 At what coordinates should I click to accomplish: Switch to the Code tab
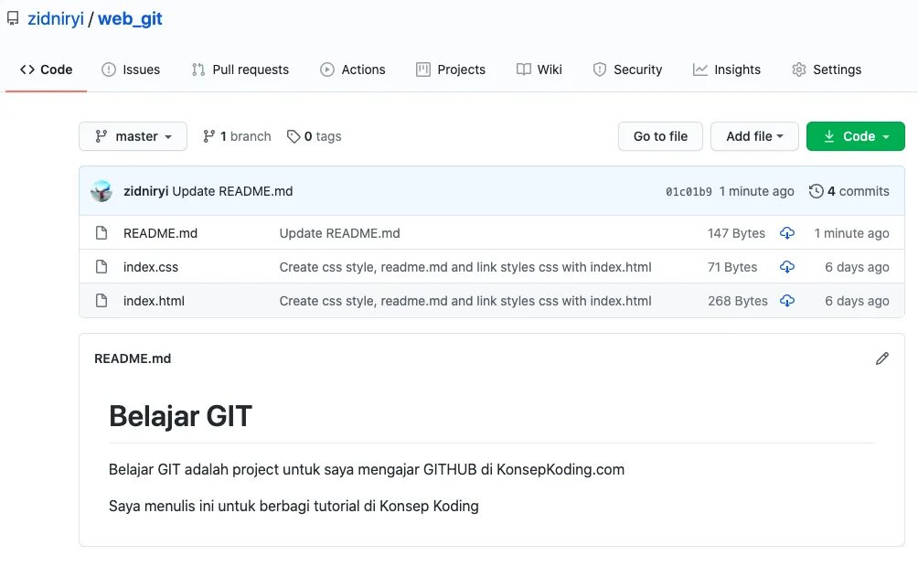click(46, 69)
